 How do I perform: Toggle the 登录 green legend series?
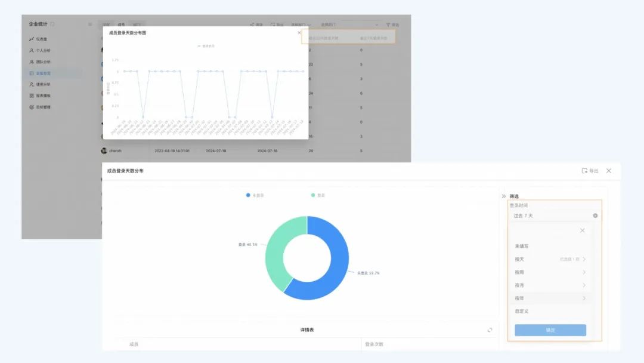point(318,195)
